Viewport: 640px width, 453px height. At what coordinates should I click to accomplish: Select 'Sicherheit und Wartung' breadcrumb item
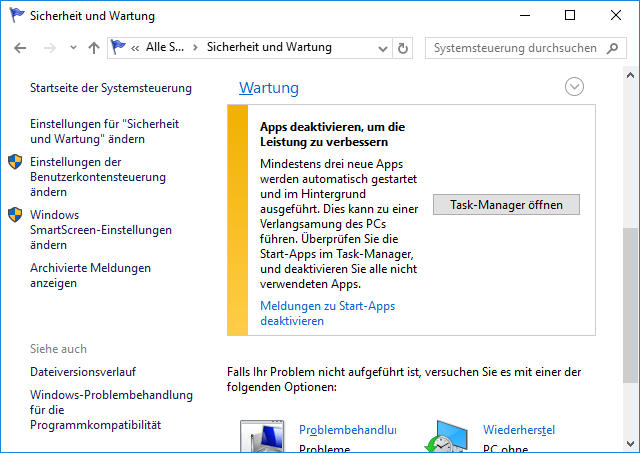tap(269, 48)
